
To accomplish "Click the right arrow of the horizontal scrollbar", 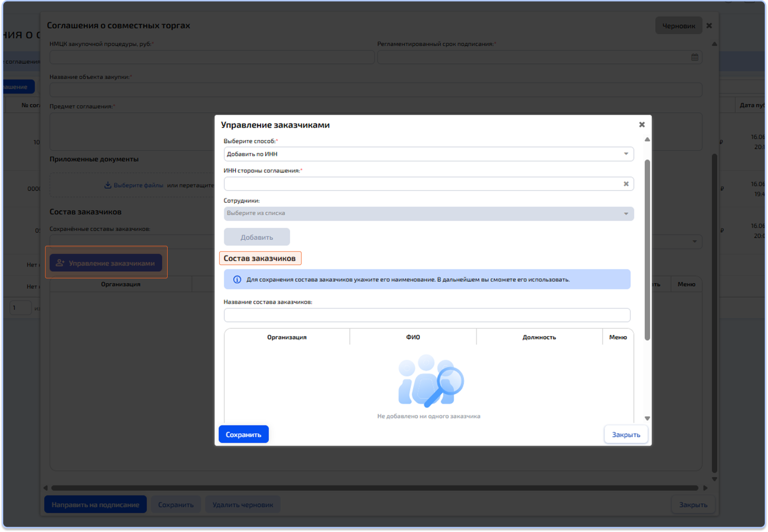I will 706,488.
